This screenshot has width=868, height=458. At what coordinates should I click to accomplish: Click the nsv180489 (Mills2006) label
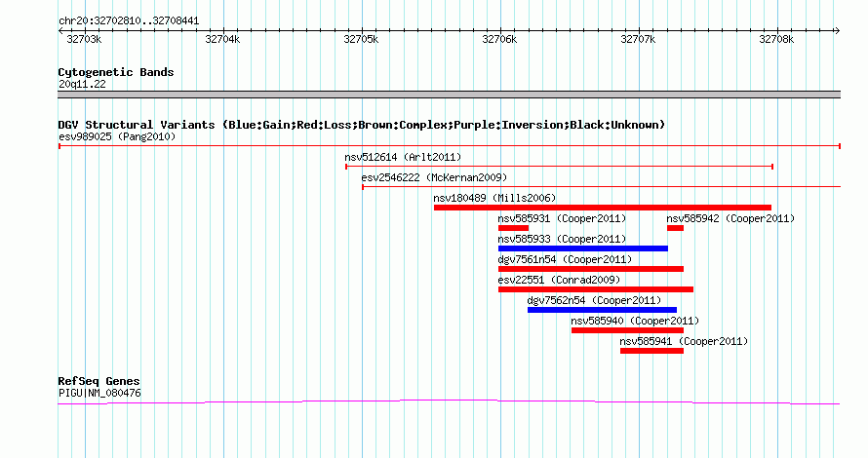click(494, 198)
